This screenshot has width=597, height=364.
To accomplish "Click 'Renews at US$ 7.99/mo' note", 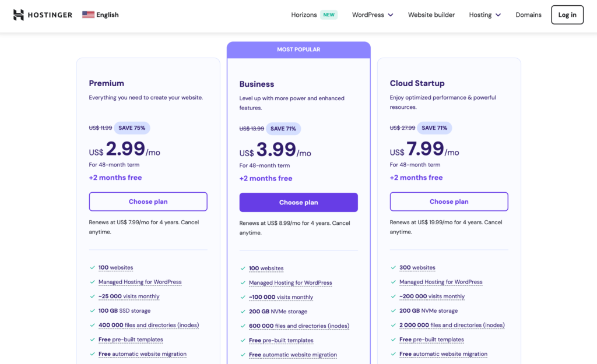I will pyautogui.click(x=144, y=227).
